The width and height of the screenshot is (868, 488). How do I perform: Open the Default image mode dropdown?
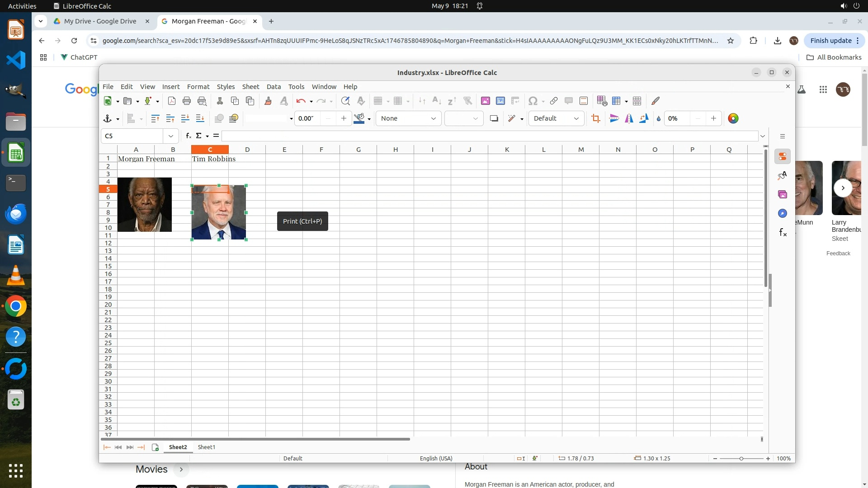[x=556, y=118]
